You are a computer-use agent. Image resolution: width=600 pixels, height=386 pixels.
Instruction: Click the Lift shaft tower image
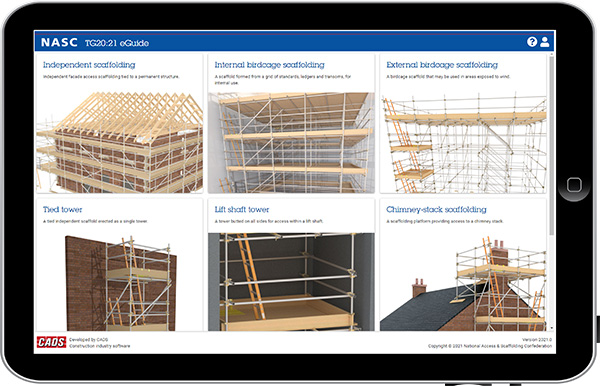pyautogui.click(x=291, y=282)
